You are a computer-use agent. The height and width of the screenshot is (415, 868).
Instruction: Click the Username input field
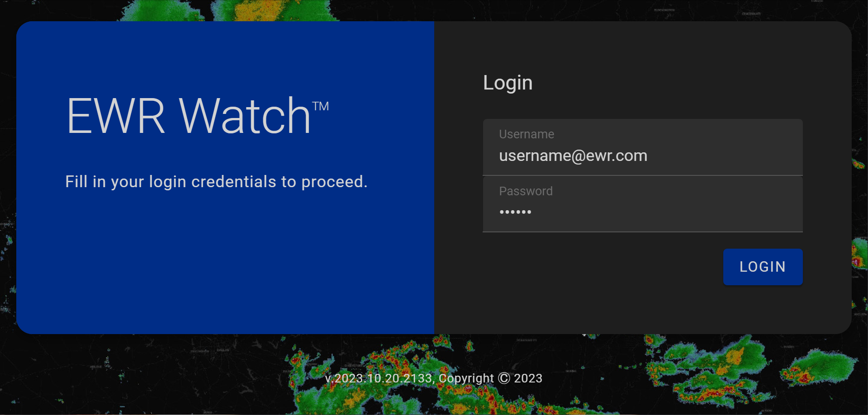[642, 147]
